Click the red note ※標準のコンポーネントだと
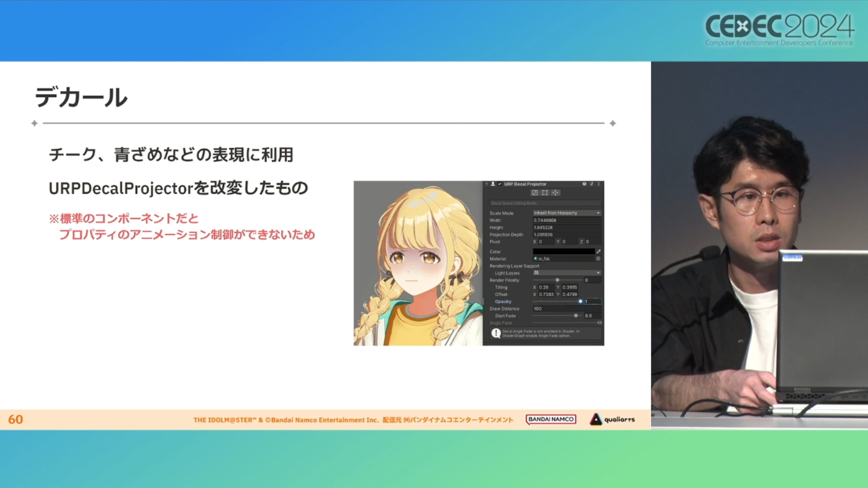868x488 pixels. pos(124,219)
